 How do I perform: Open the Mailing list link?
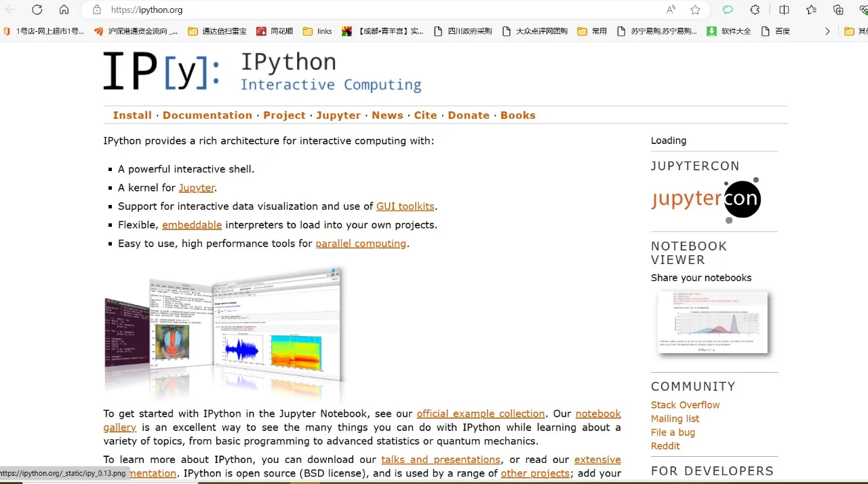675,419
